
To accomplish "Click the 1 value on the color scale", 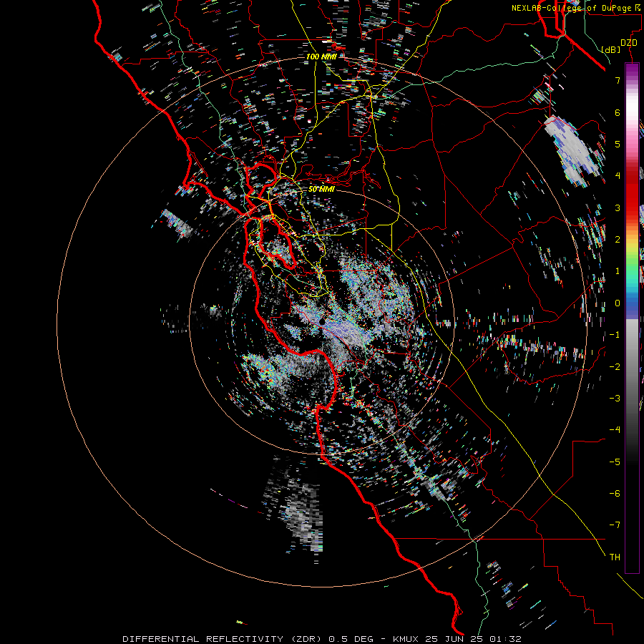I will click(618, 271).
